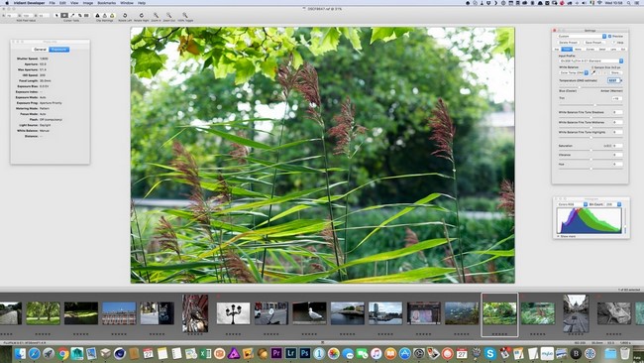
Task: Toggle the Sample Size checkbox
Action: click(x=592, y=67)
